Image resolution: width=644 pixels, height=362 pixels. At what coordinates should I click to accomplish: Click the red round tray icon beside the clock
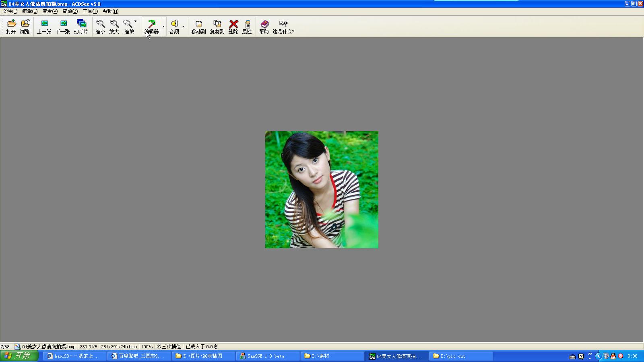click(621, 356)
